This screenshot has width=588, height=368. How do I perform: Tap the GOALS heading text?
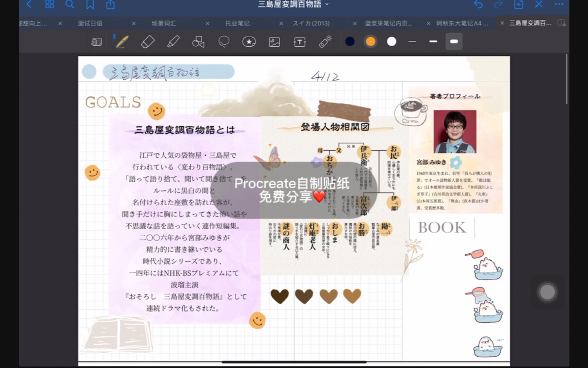click(113, 102)
